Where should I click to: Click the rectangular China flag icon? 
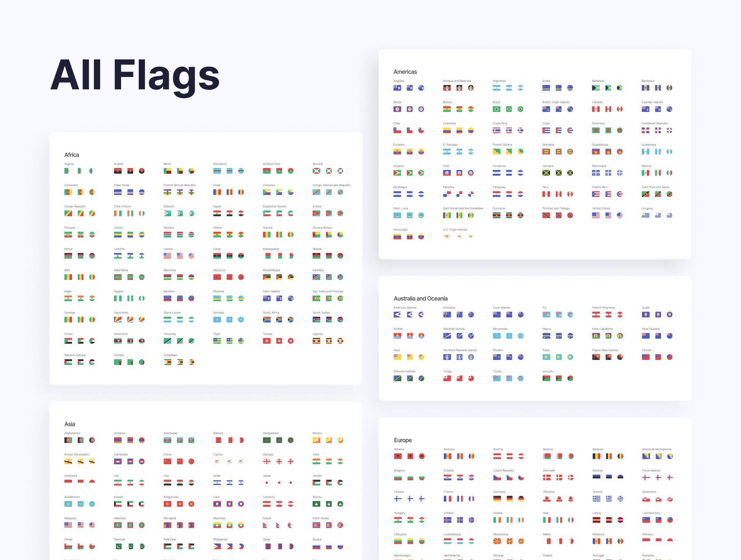point(168,462)
